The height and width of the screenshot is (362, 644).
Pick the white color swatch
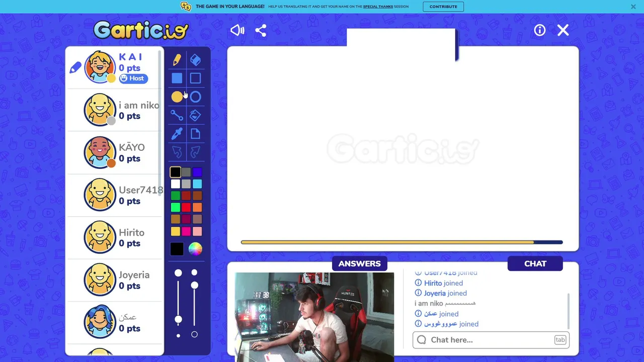pyautogui.click(x=175, y=184)
